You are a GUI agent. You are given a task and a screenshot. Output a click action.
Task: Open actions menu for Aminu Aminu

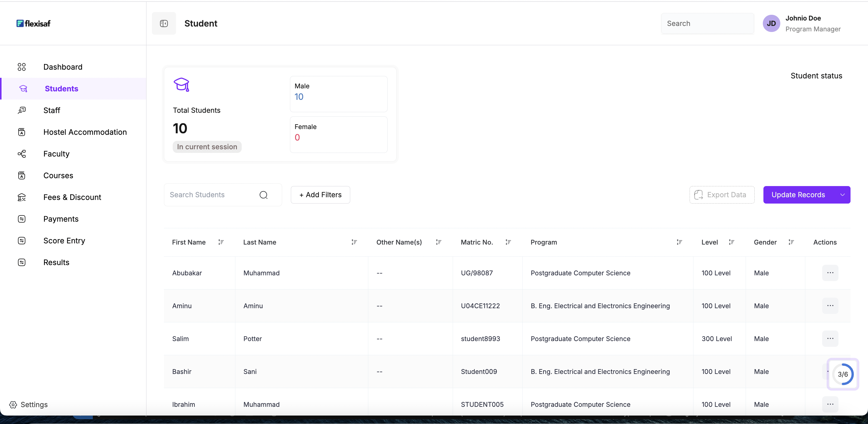[x=830, y=306]
